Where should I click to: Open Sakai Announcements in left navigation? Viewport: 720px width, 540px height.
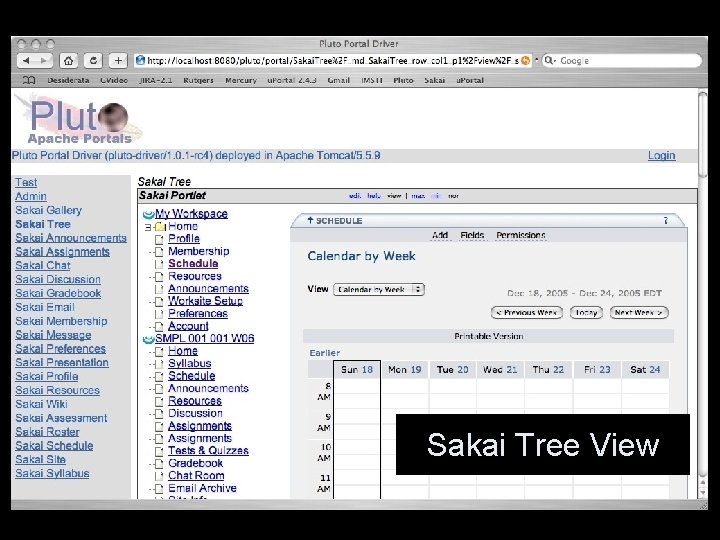pos(71,238)
